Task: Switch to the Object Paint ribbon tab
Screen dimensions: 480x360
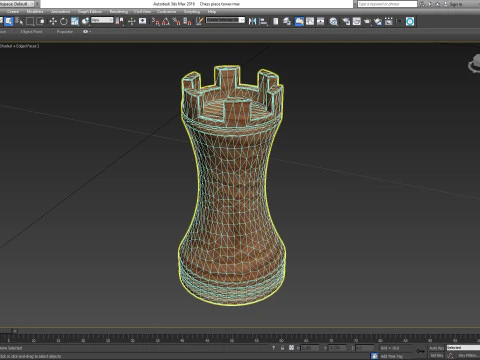Action: (31, 32)
